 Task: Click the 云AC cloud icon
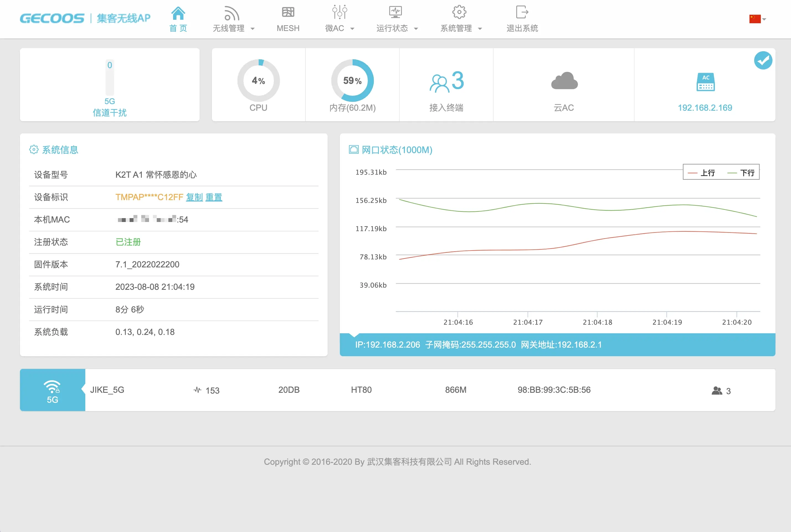(x=564, y=81)
